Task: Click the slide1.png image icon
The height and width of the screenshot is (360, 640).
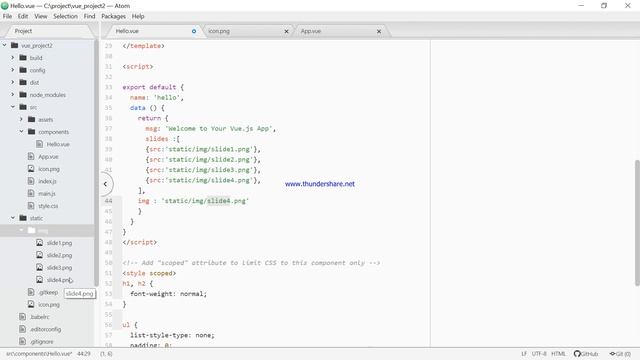Action: click(x=39, y=242)
